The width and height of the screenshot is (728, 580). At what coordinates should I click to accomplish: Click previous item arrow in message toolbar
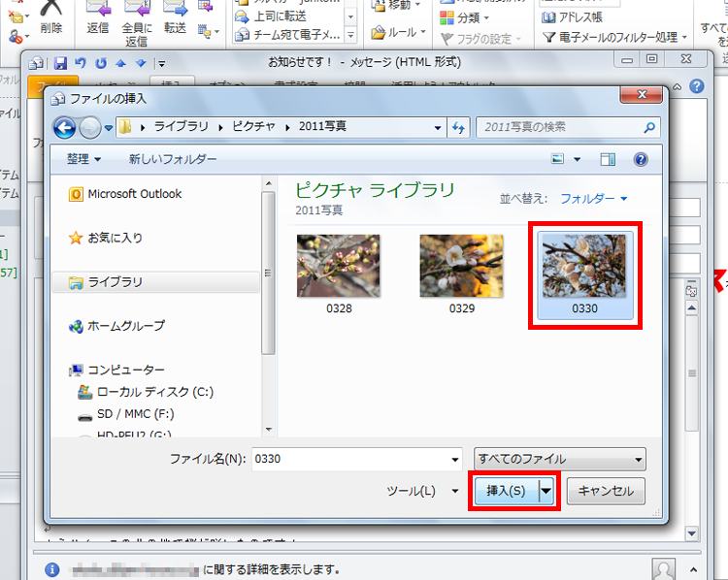point(120,63)
